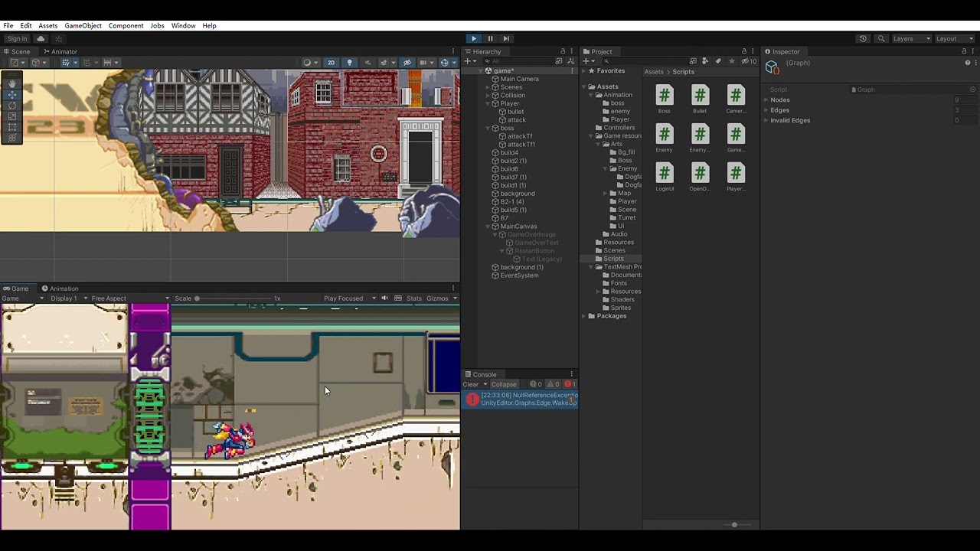The width and height of the screenshot is (980, 551).
Task: Switch to the Animator tab
Action: pos(60,51)
